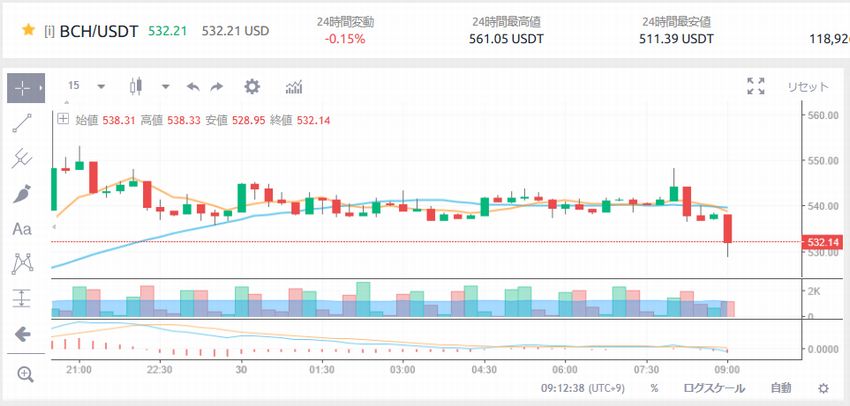Click the 始値 538.31 open value

(105, 120)
